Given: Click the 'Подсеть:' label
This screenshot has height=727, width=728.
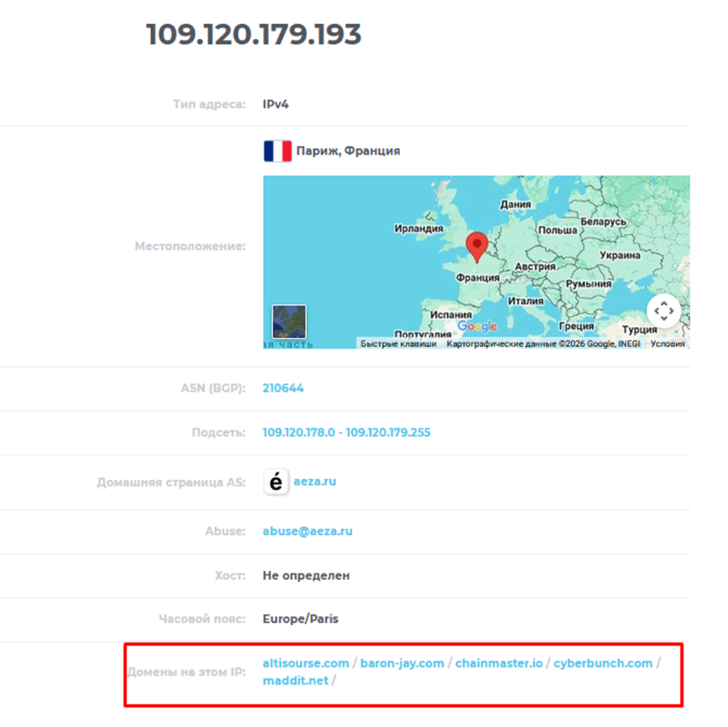Looking at the screenshot, I should (218, 432).
